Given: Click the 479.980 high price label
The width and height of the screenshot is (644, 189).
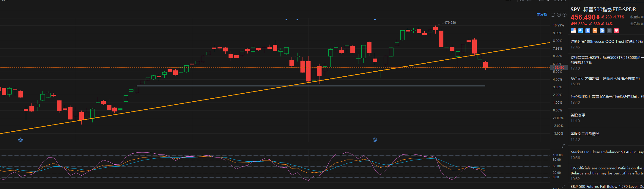Looking at the screenshot, I should click(x=450, y=23).
